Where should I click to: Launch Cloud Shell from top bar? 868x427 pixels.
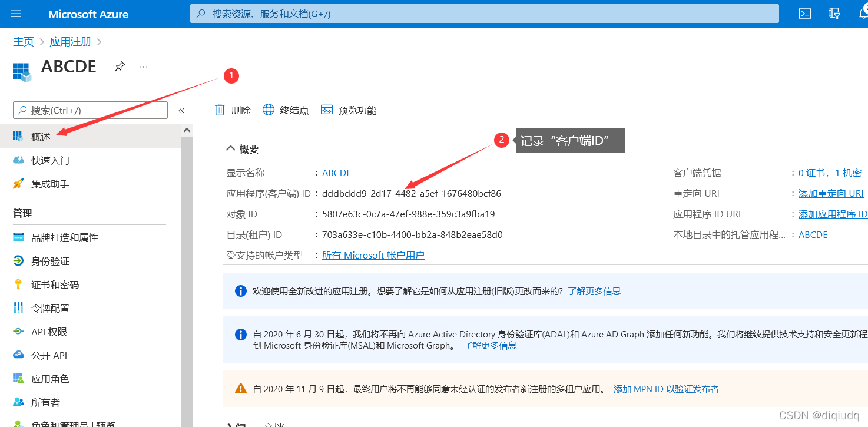805,14
